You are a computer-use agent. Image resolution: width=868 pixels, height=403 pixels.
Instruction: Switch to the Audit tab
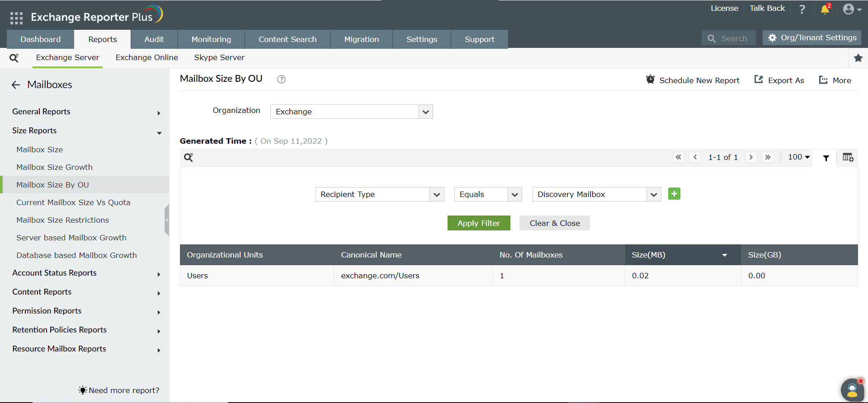point(154,39)
